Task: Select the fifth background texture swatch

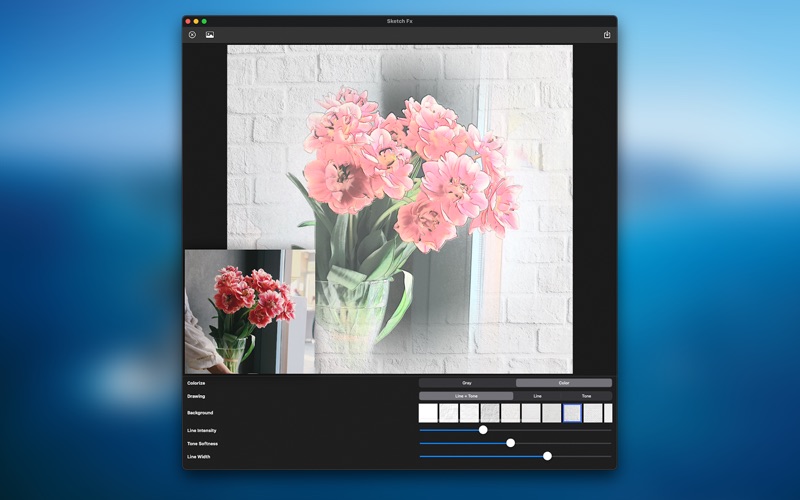Action: (x=511, y=413)
